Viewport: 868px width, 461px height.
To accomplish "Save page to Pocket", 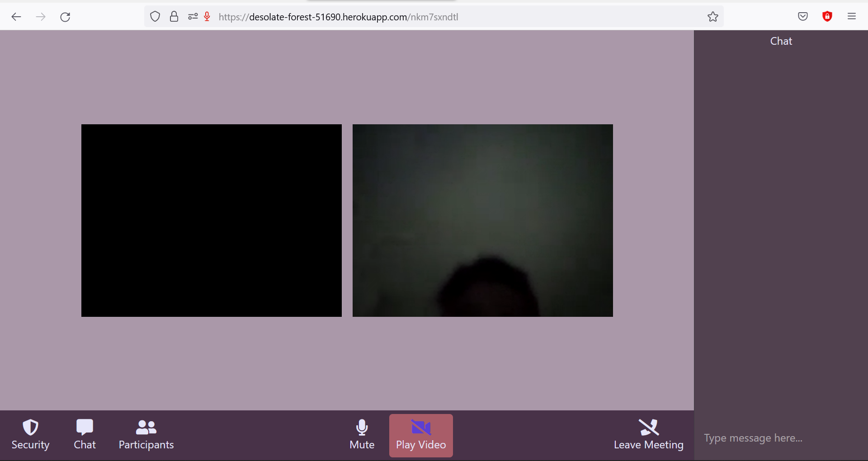I will click(803, 17).
